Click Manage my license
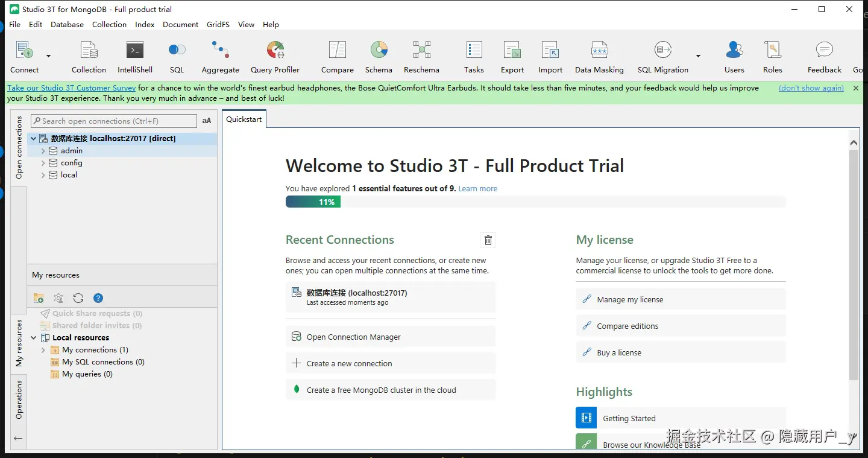868x458 pixels. click(681, 299)
